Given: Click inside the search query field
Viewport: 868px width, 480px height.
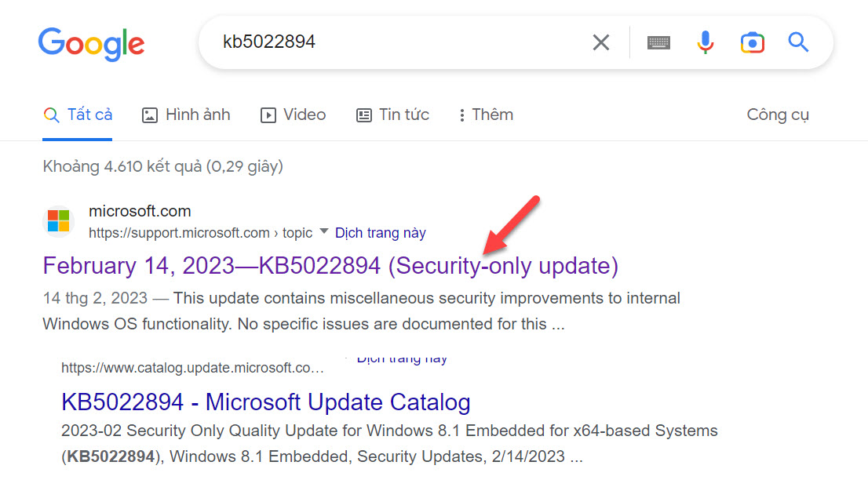Looking at the screenshot, I should [x=392, y=42].
